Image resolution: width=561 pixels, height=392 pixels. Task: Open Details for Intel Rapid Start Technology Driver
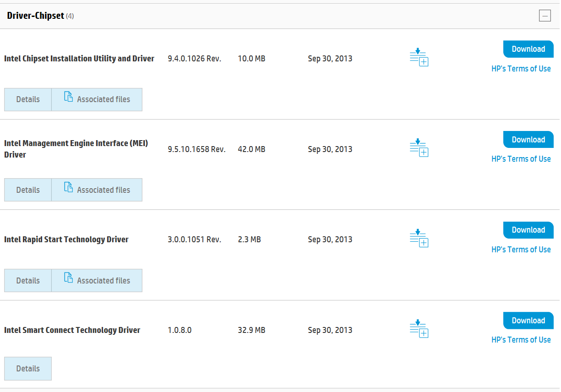(x=27, y=280)
